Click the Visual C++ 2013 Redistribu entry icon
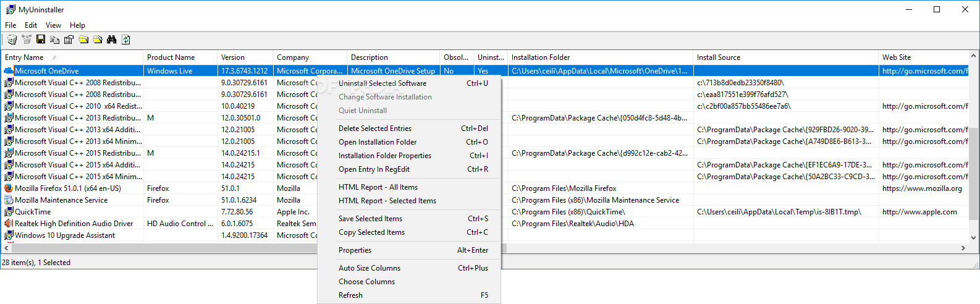The image size is (980, 304). (x=9, y=117)
